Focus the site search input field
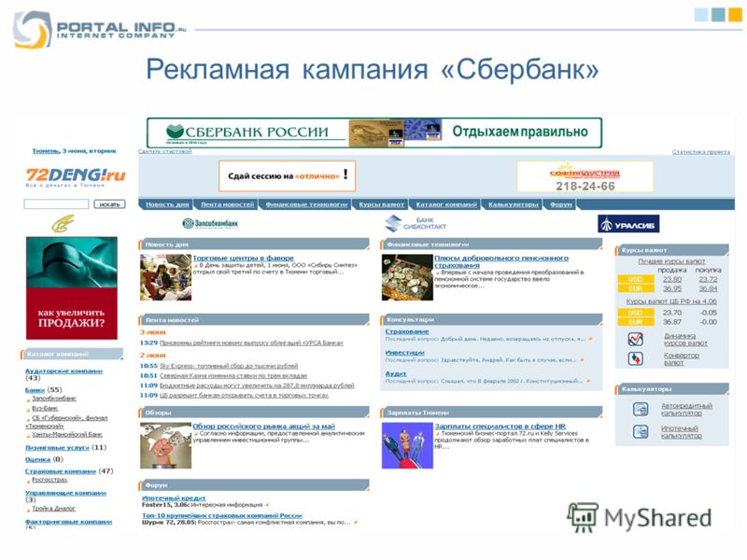Viewport: 747px width, 560px height. click(x=56, y=204)
